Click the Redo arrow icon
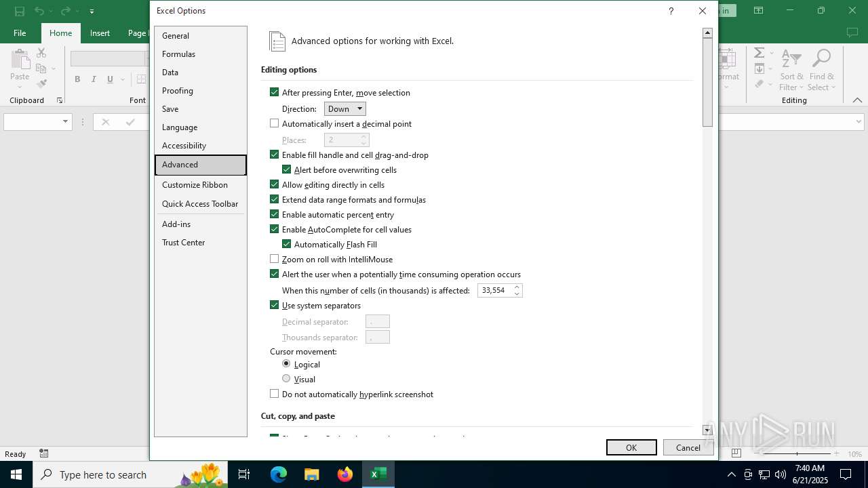The height and width of the screenshot is (488, 868). coord(65,11)
